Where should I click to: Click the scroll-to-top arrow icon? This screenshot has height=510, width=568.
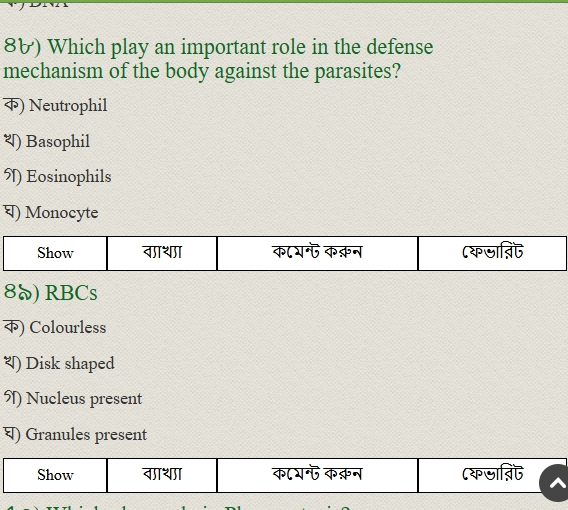pyautogui.click(x=555, y=483)
